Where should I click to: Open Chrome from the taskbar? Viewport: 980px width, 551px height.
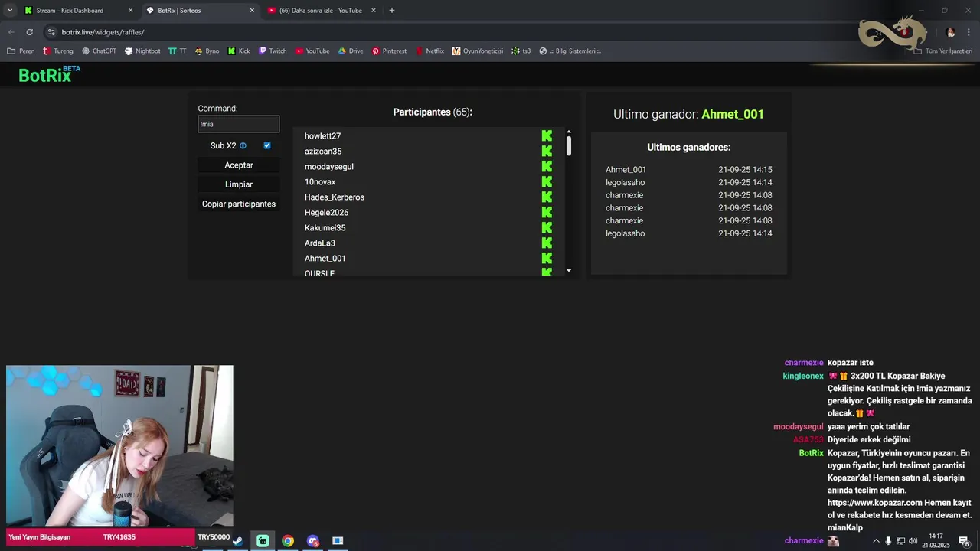(x=288, y=541)
